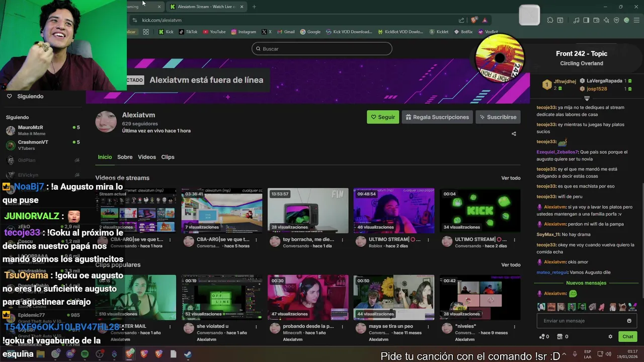Switch to the Sobre tab

tap(125, 157)
